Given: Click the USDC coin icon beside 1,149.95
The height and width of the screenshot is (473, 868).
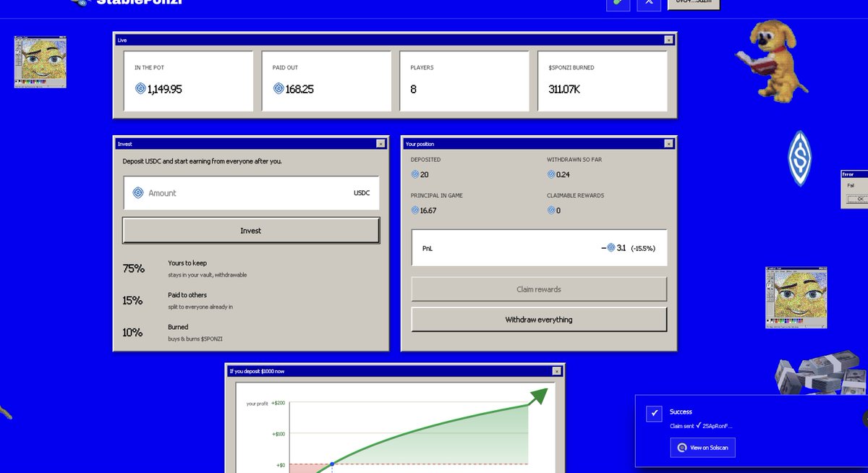Looking at the screenshot, I should click(x=140, y=88).
